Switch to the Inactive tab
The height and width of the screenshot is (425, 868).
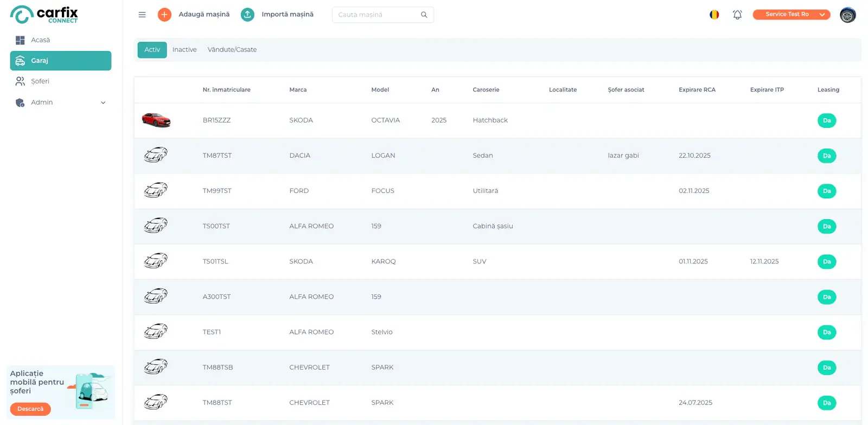[x=184, y=50]
